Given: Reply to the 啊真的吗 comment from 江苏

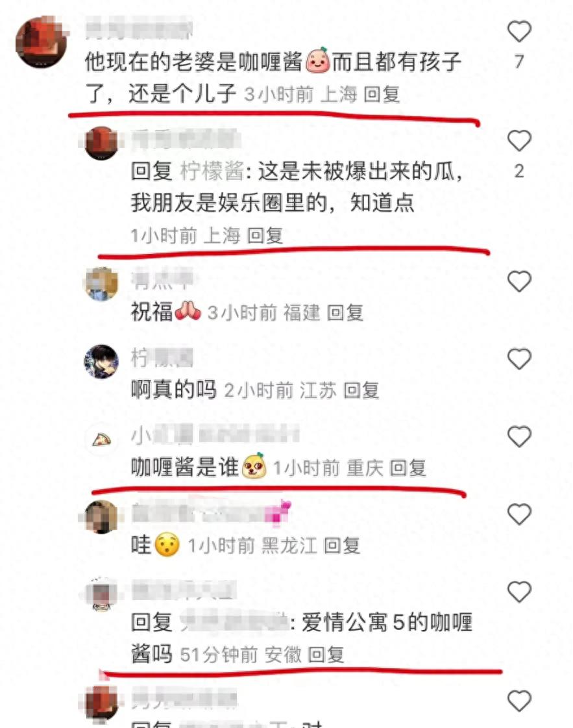Looking at the screenshot, I should tap(361, 390).
